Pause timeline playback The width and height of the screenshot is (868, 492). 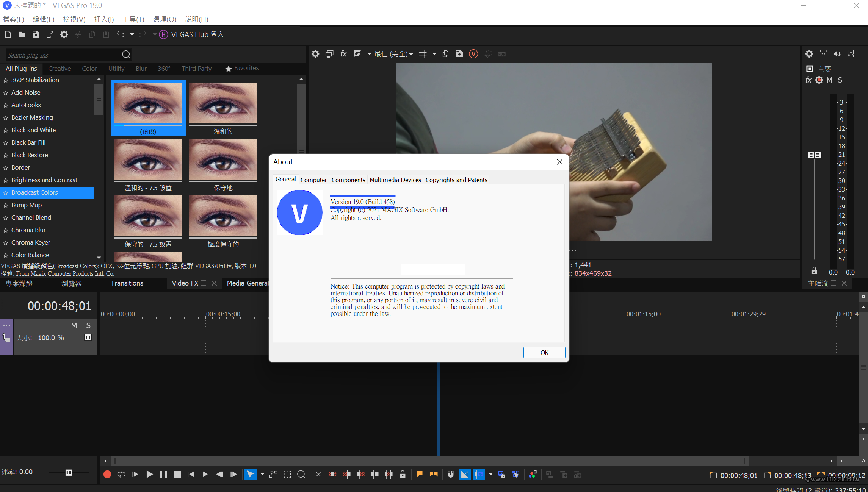pos(163,474)
